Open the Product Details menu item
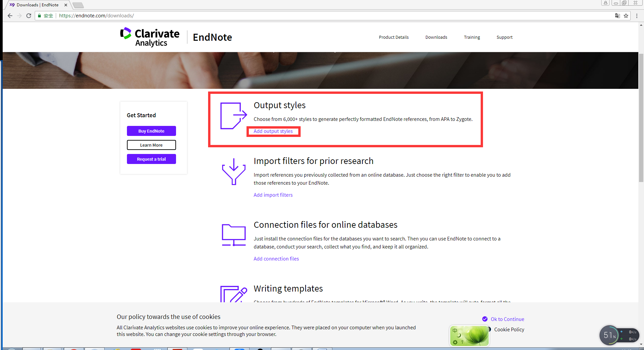The height and width of the screenshot is (350, 644). pyautogui.click(x=394, y=37)
